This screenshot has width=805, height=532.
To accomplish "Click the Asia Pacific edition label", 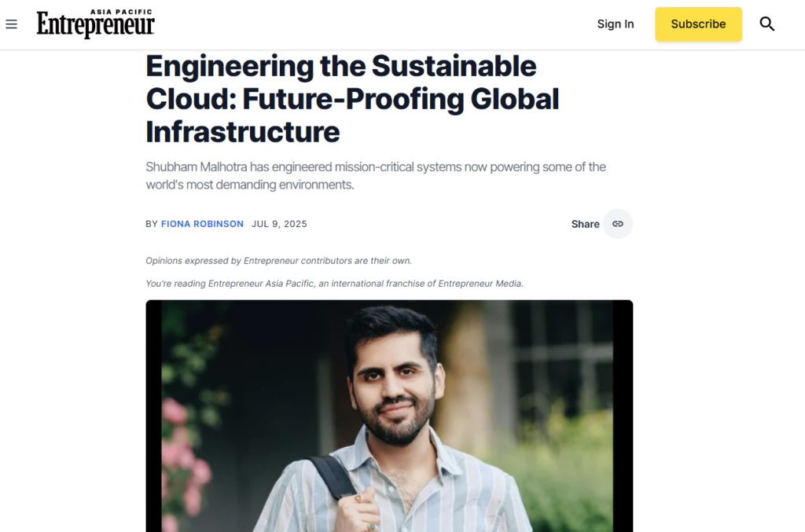I will pyautogui.click(x=121, y=12).
